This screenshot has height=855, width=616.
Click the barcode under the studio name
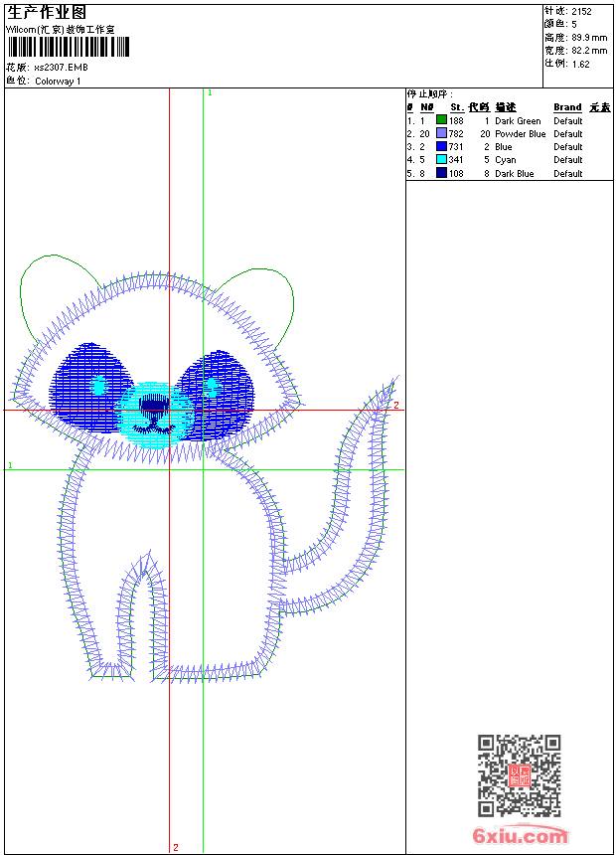[69, 47]
